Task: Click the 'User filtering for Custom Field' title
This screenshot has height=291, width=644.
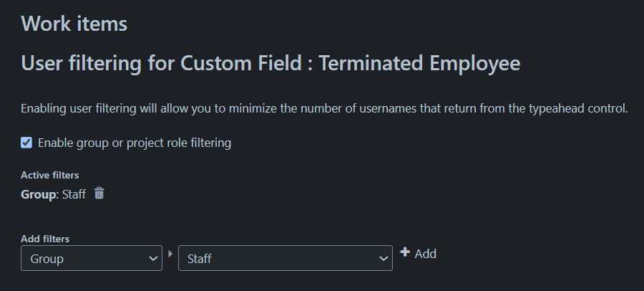Action: 162,64
